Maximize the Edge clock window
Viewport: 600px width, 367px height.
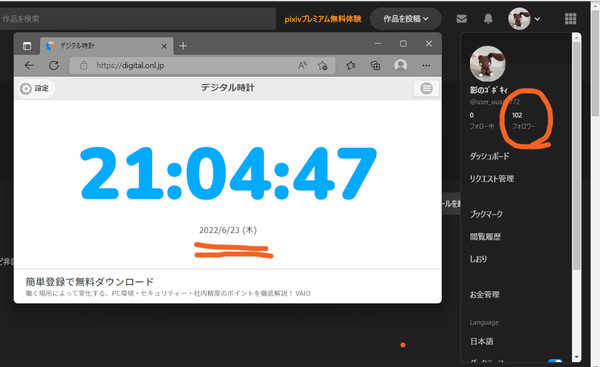403,44
